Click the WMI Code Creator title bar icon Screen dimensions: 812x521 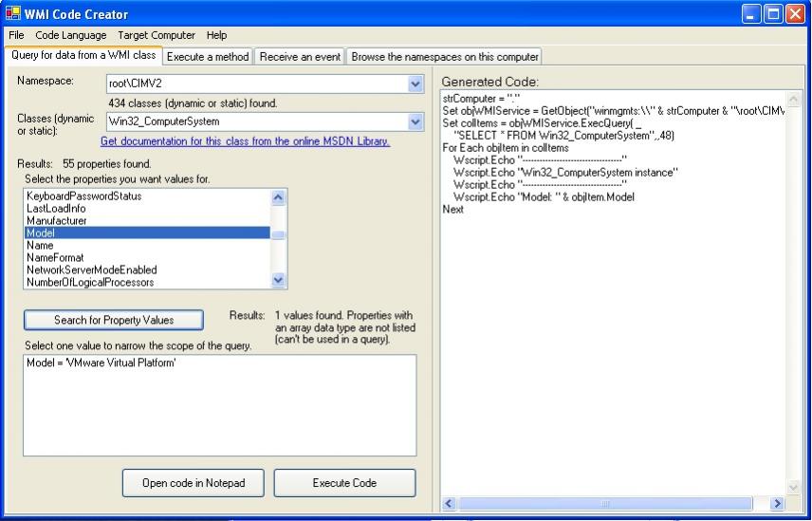point(12,13)
